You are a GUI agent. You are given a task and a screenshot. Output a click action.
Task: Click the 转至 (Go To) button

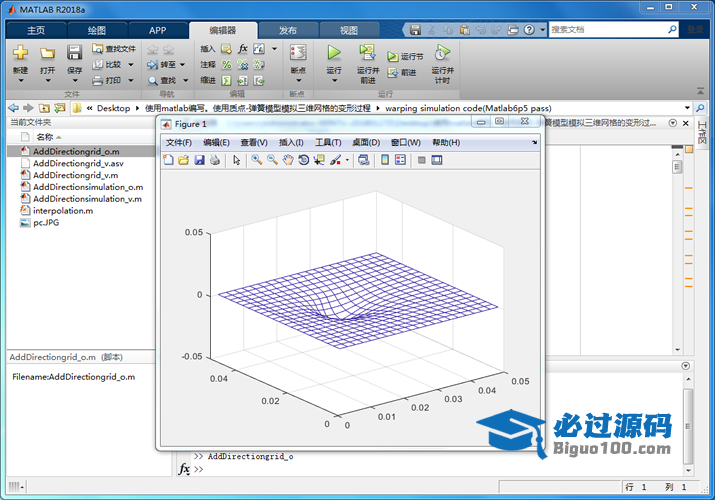click(x=161, y=65)
